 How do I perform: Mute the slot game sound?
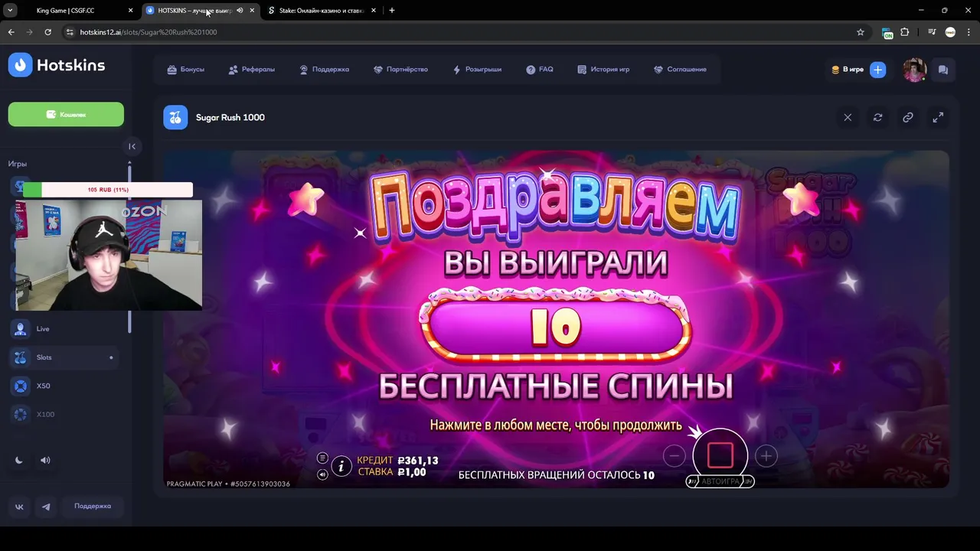click(322, 474)
